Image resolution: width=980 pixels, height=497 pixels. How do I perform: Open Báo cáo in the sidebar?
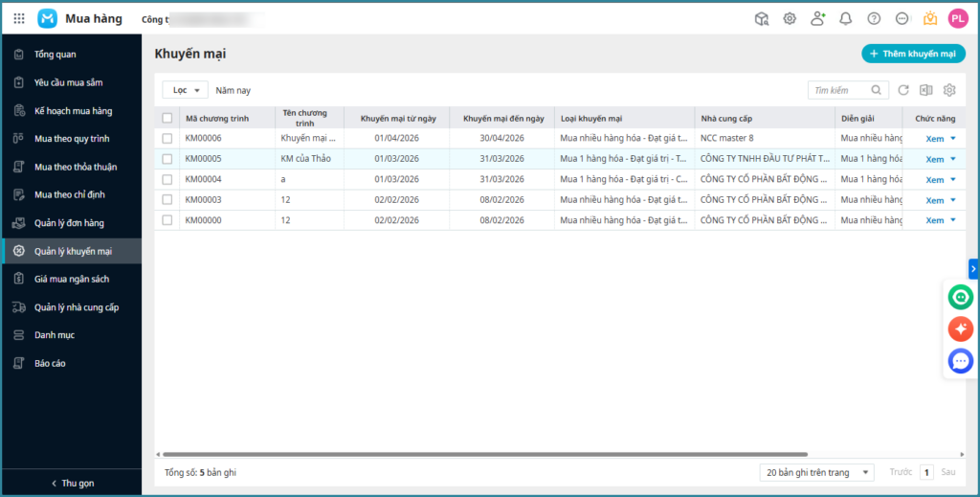(50, 363)
